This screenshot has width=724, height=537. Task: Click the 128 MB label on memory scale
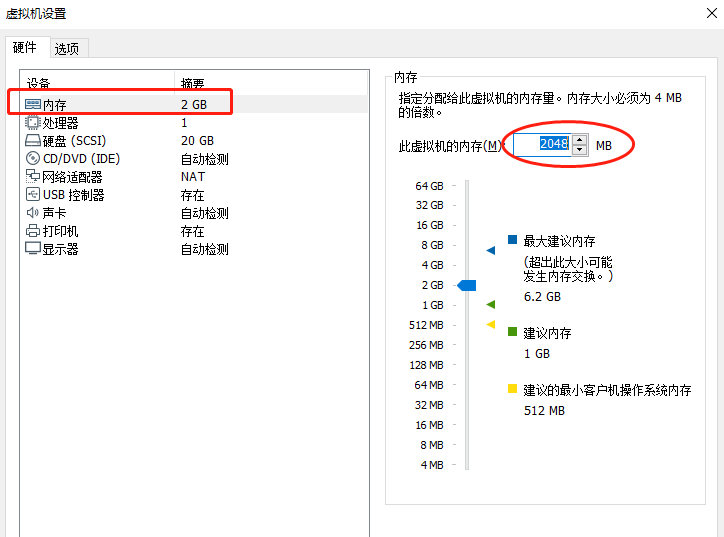[426, 365]
